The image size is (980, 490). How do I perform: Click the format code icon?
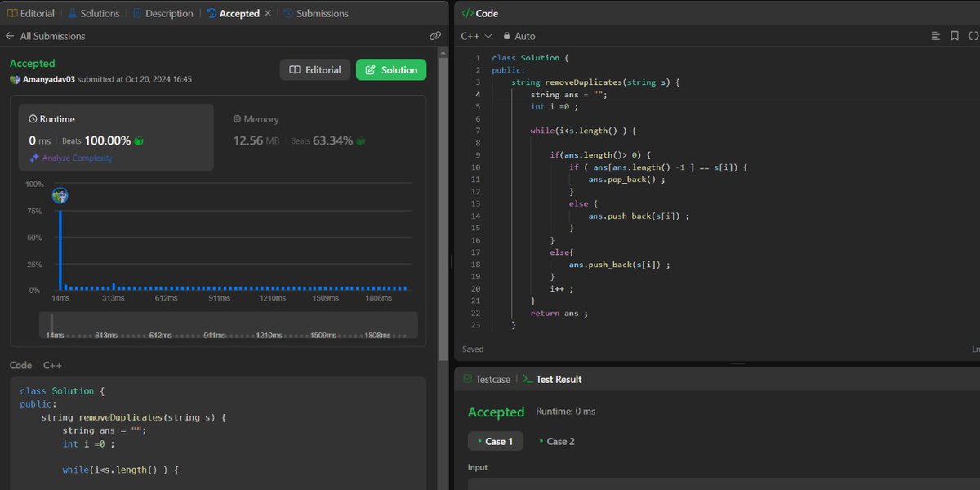point(936,36)
